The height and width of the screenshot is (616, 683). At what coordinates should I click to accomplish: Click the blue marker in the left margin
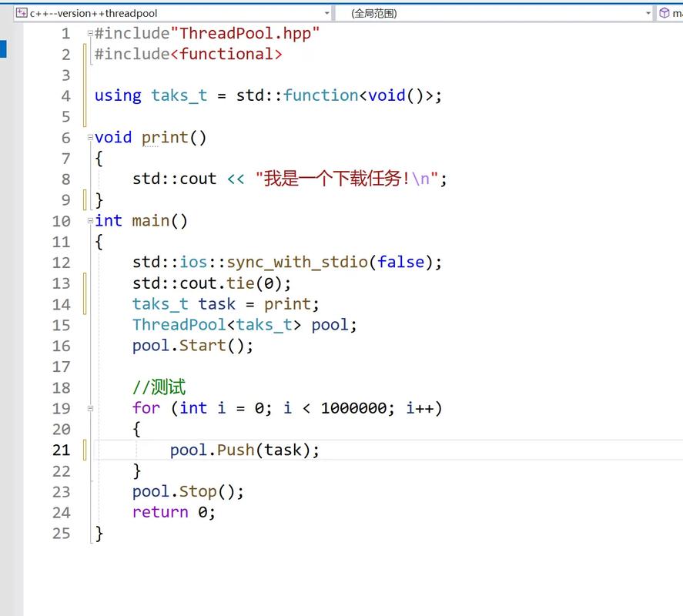coord(3,49)
